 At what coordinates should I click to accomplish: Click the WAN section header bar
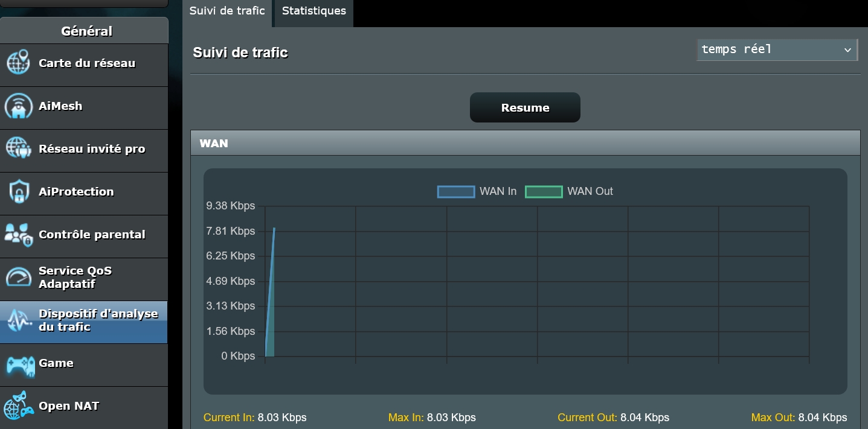525,143
